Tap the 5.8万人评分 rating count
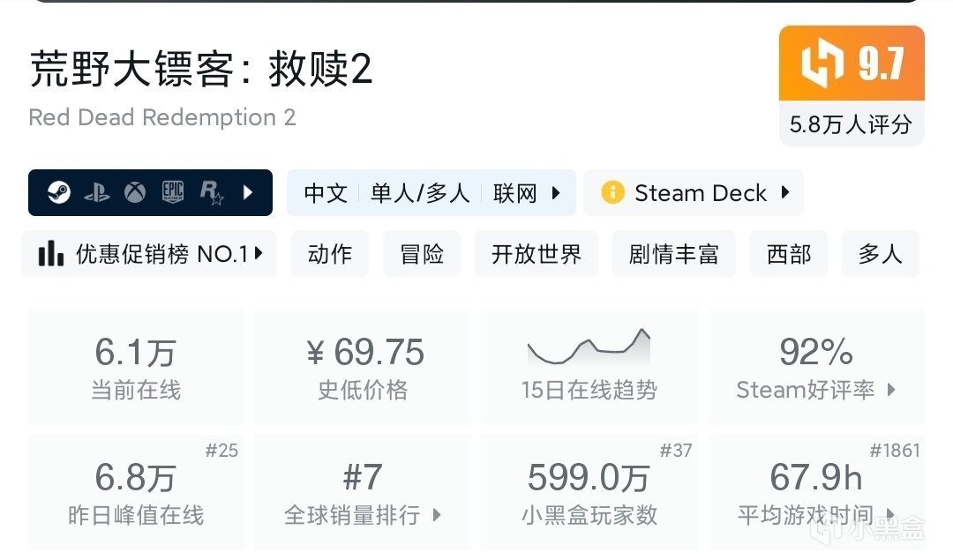Image resolution: width=953 pixels, height=560 pixels. coord(851,124)
